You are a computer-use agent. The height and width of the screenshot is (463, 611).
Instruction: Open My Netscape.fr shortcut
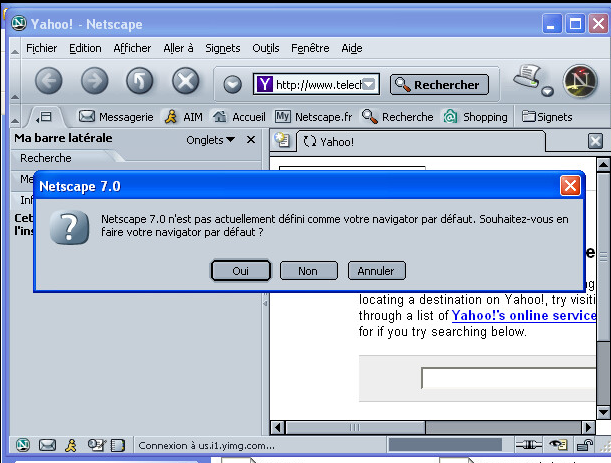(313, 117)
